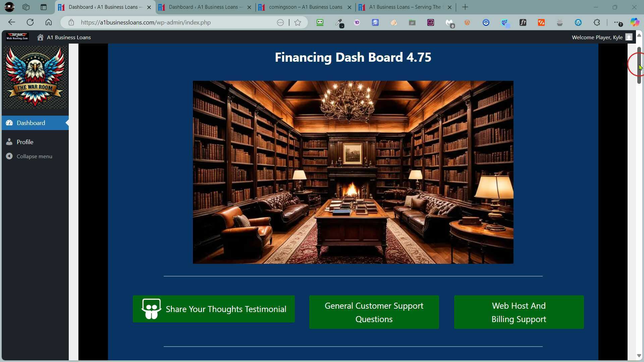The image size is (644, 362).
Task: Open Web Host And Billing Support
Action: (519, 312)
